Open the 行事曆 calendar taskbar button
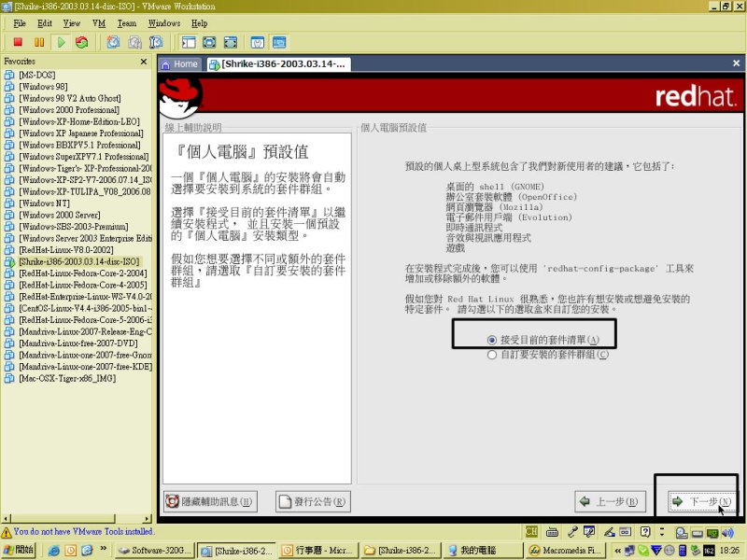The height and width of the screenshot is (560, 747). [318, 551]
